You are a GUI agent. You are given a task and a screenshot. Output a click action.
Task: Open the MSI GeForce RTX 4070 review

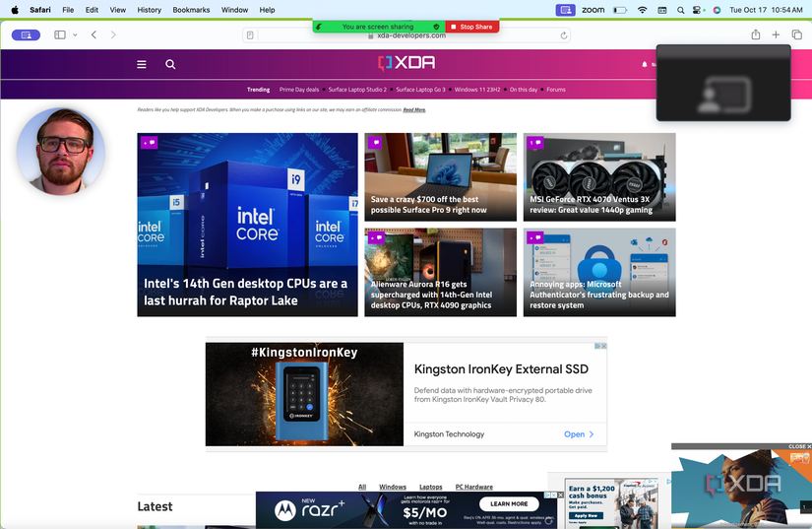[x=599, y=176]
